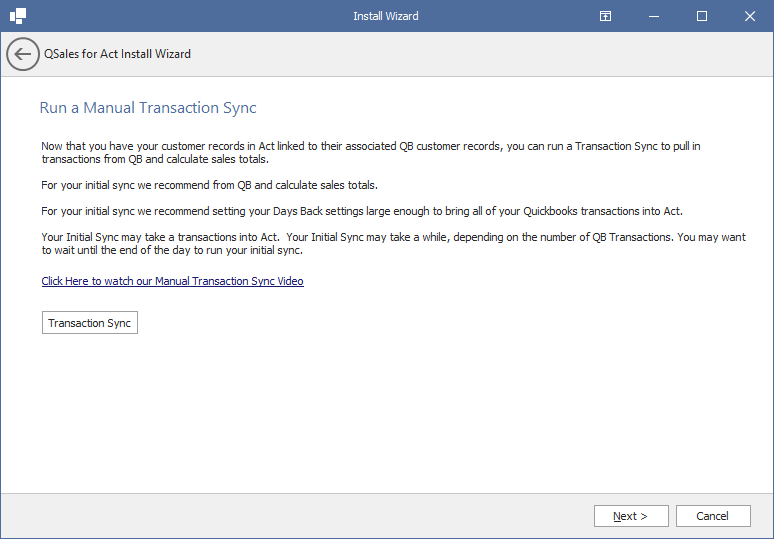Click the Install Wizard title bar text

(x=386, y=16)
